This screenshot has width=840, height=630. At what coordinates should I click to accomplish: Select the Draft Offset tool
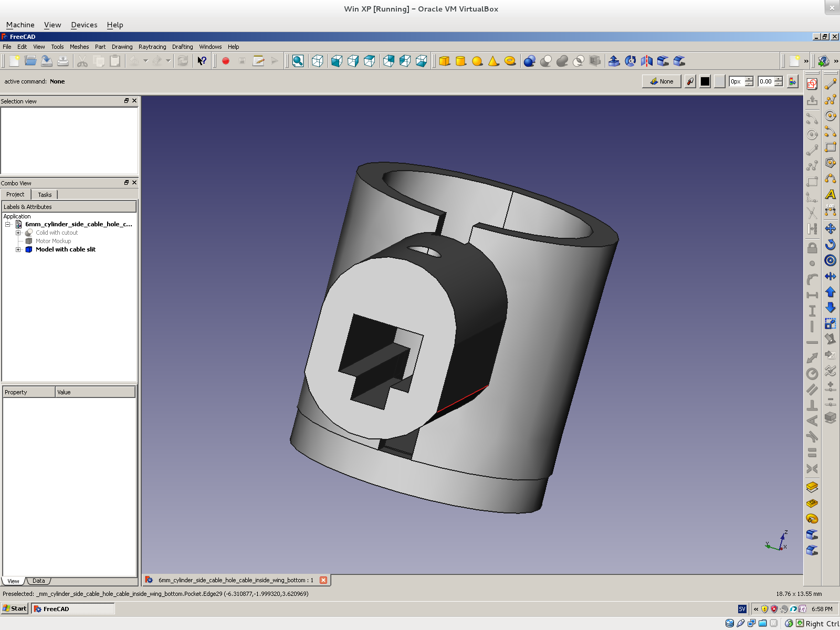(x=831, y=260)
